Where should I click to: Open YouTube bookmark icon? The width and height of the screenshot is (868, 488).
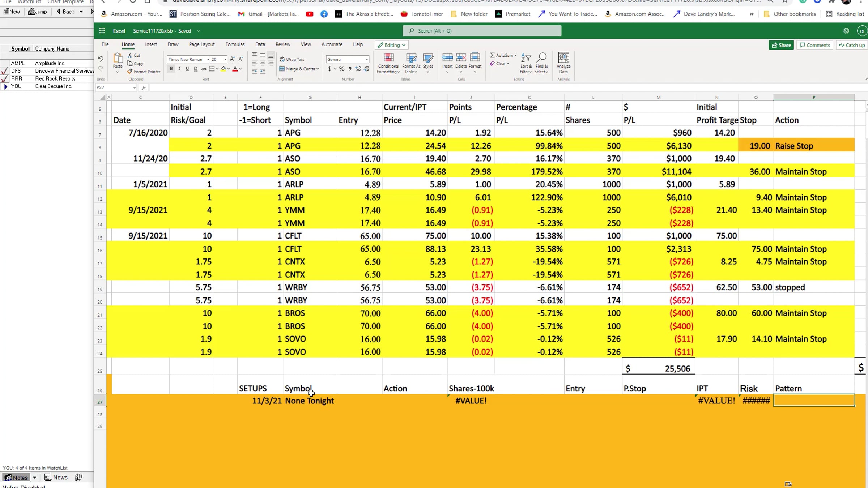(310, 14)
